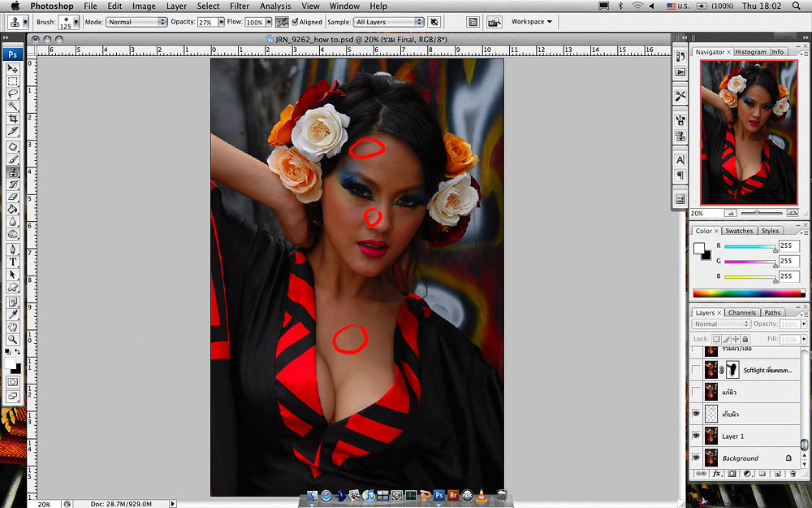This screenshot has height=508, width=812.
Task: Switch to the Swatches tab
Action: (x=738, y=231)
